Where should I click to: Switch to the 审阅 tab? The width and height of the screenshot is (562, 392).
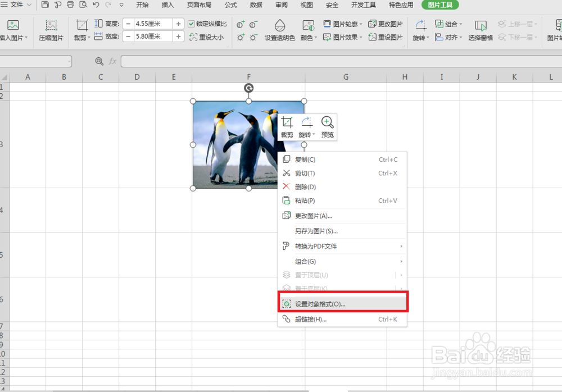tap(282, 4)
